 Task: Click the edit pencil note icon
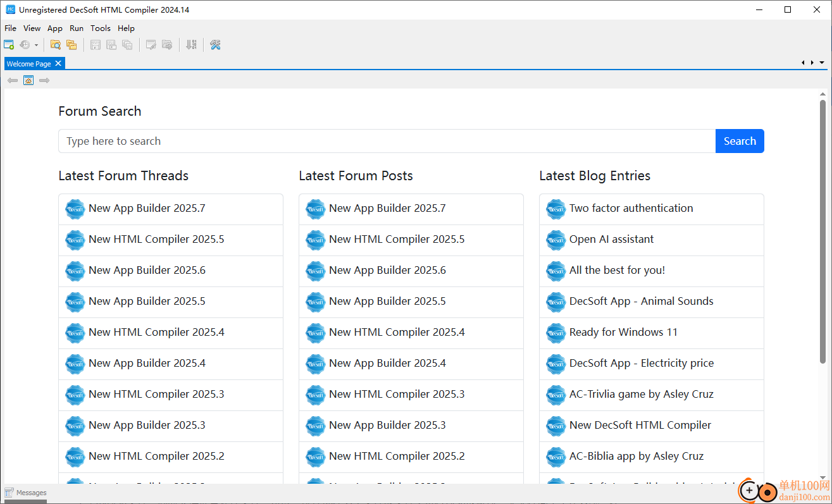[x=151, y=45]
